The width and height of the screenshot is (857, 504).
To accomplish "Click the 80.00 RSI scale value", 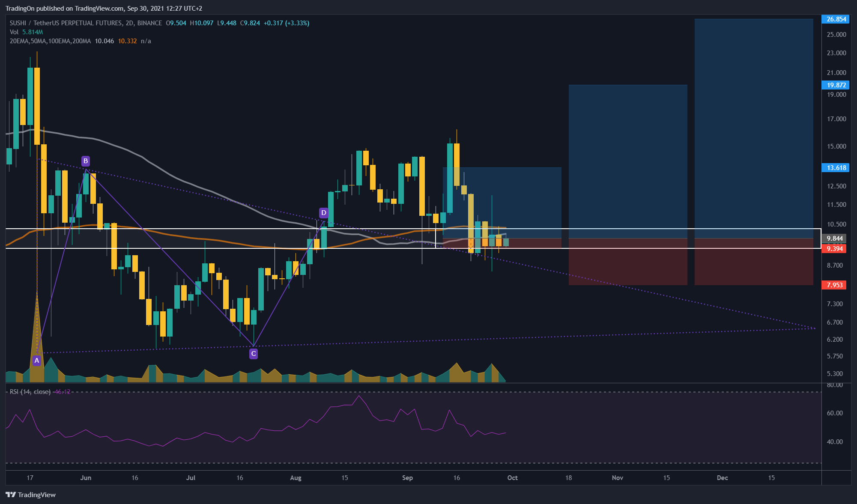I will (x=835, y=385).
